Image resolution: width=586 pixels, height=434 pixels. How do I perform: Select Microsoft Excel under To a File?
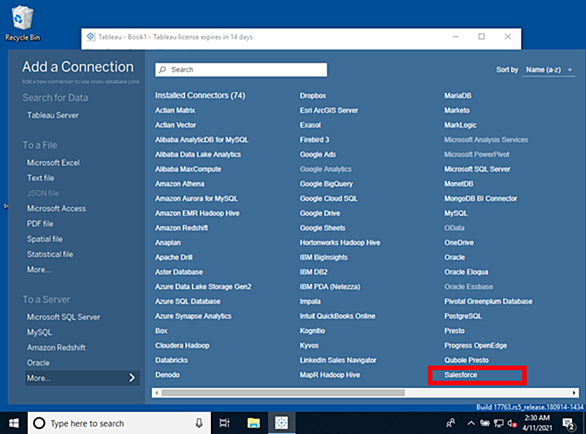pyautogui.click(x=53, y=163)
